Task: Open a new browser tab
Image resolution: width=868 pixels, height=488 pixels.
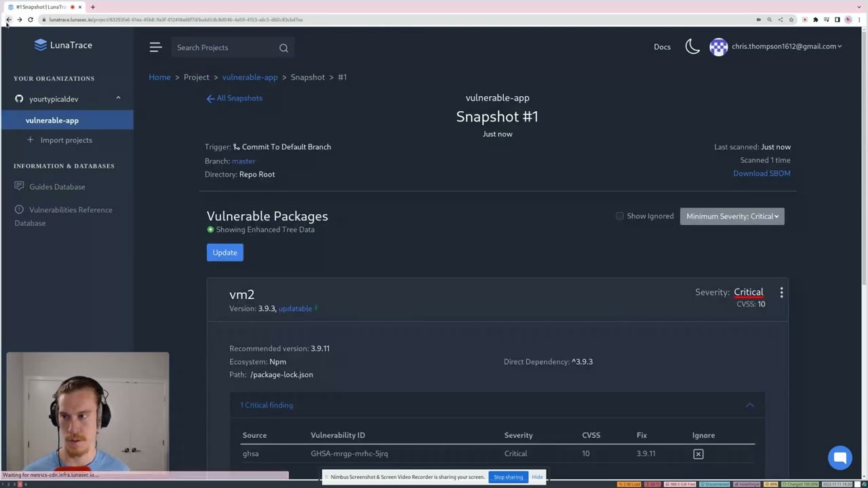Action: point(92,7)
